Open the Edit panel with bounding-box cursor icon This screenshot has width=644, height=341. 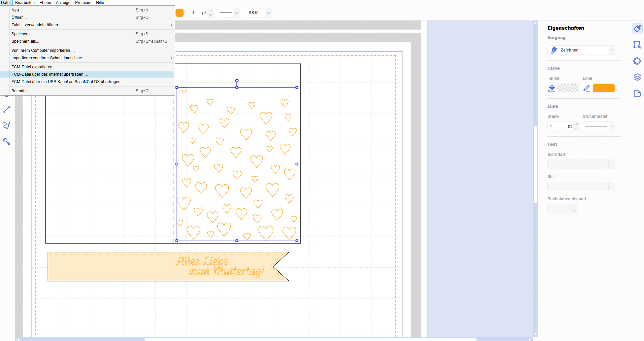[637, 44]
